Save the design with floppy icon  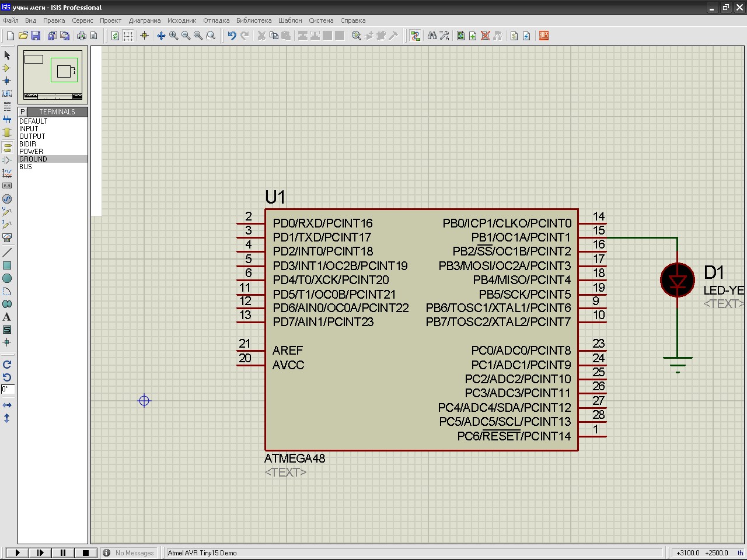[x=36, y=36]
